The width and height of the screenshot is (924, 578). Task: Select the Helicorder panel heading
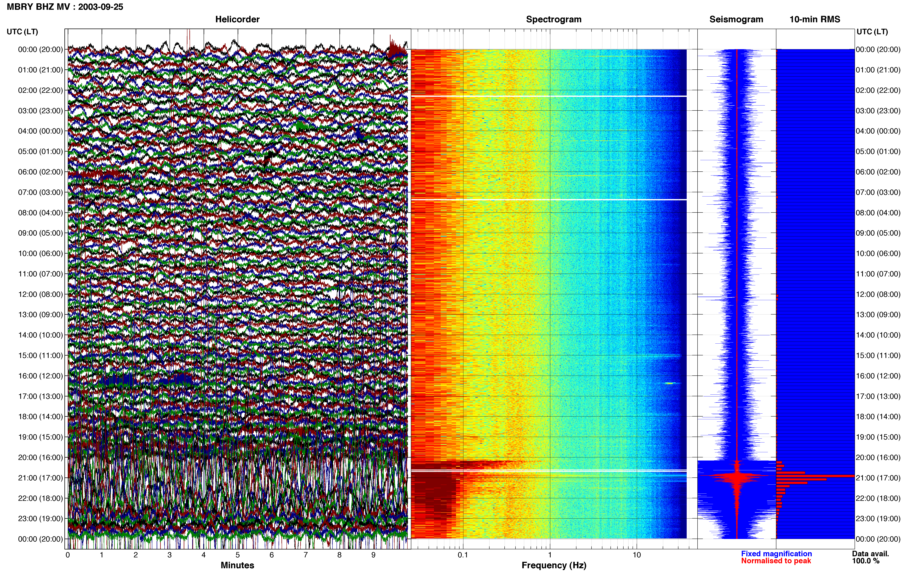237,19
